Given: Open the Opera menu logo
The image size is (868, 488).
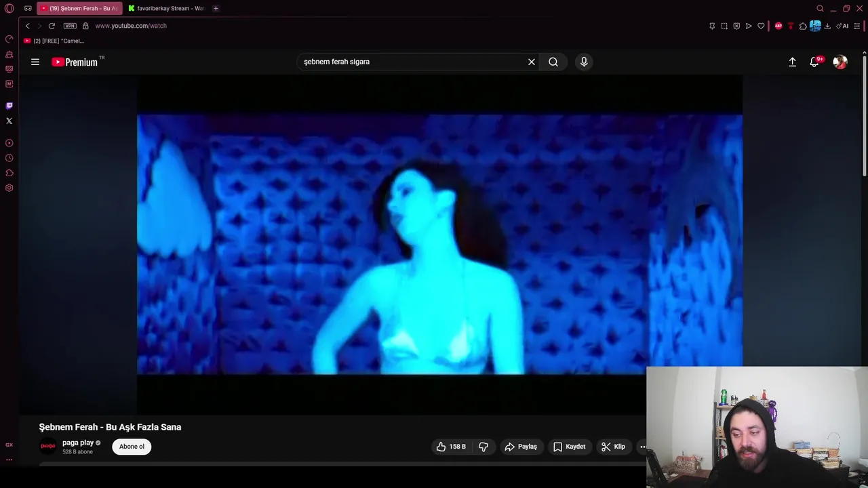Looking at the screenshot, I should tap(9, 9).
